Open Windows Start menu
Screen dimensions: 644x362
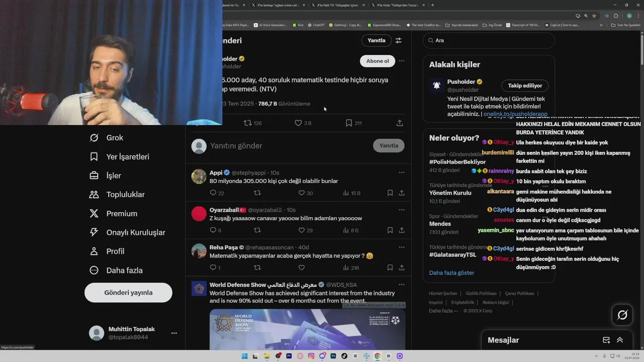pyautogui.click(x=245, y=356)
